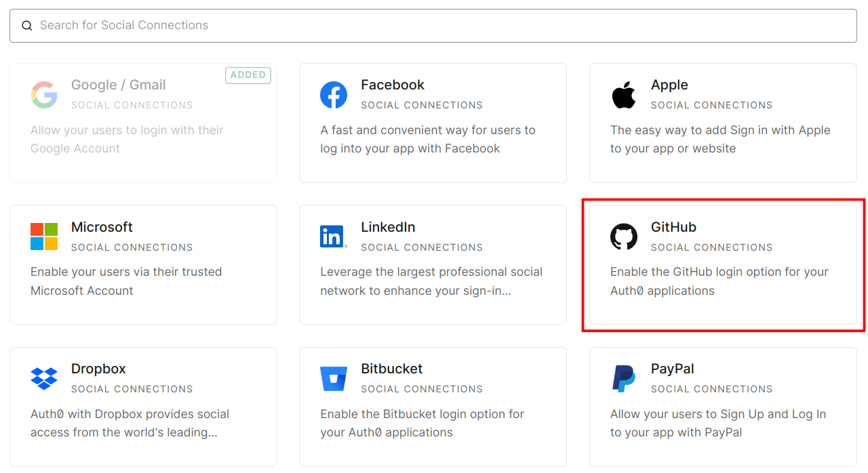This screenshot has width=868, height=473.
Task: Focus the Search for Social Connections field
Action: point(433,26)
